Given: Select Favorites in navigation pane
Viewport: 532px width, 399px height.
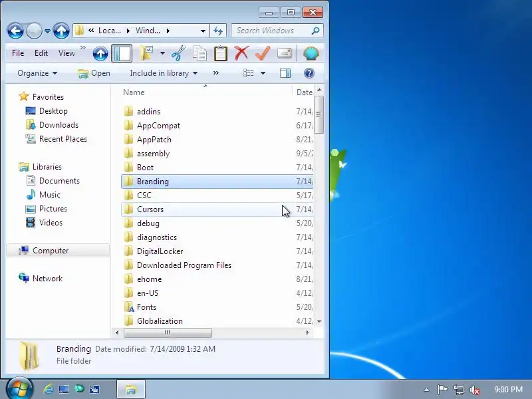Looking at the screenshot, I should [48, 97].
